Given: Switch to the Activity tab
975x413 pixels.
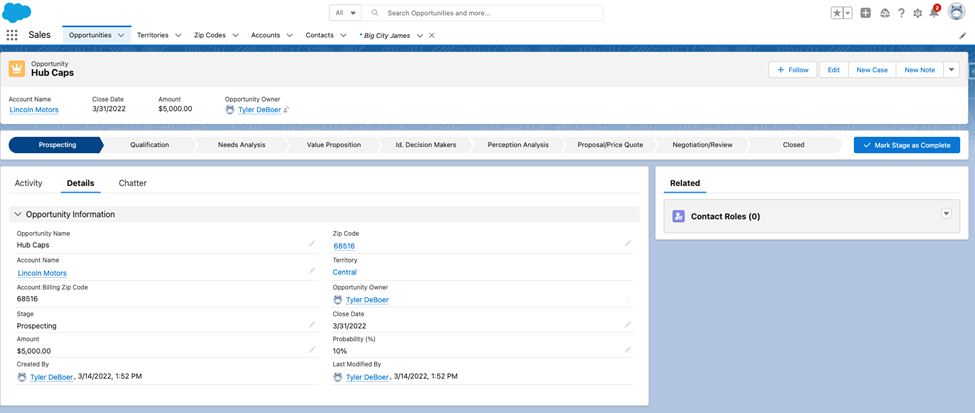Looking at the screenshot, I should tap(28, 183).
